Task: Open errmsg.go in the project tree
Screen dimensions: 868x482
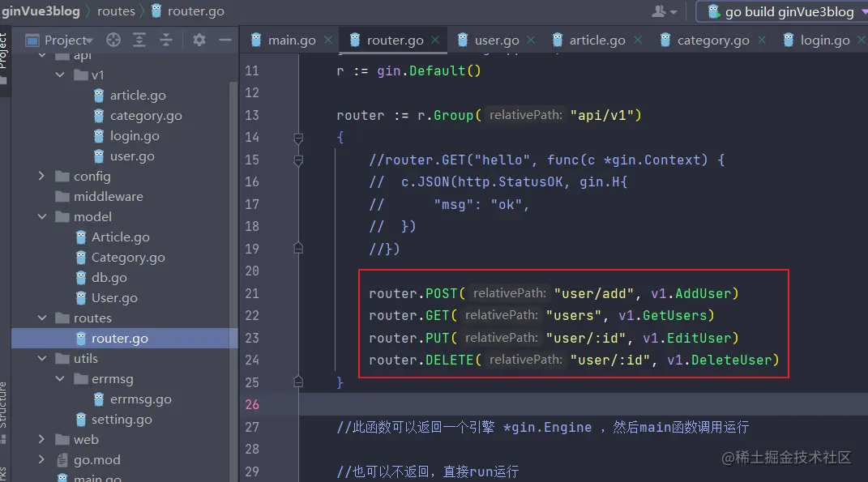Action: (x=140, y=399)
